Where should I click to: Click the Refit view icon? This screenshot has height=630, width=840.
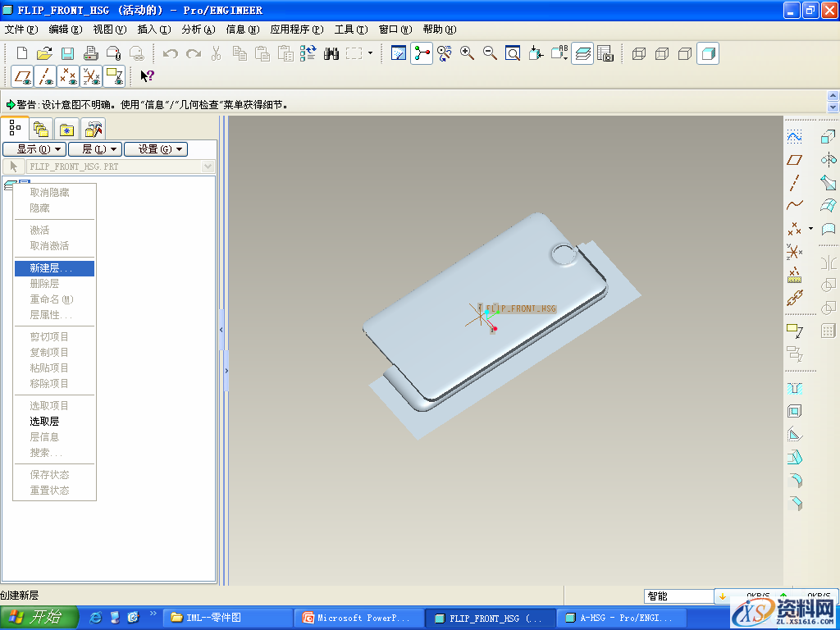pos(513,53)
